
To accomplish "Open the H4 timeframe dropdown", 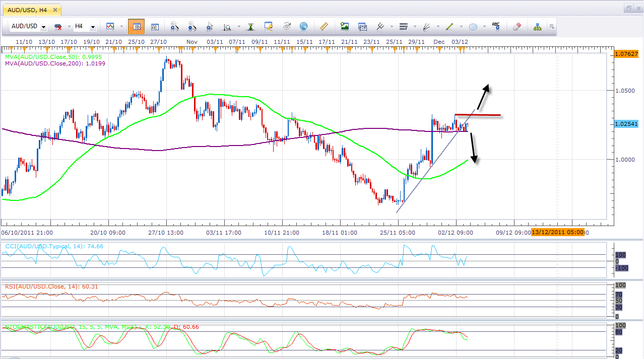I will (93, 27).
